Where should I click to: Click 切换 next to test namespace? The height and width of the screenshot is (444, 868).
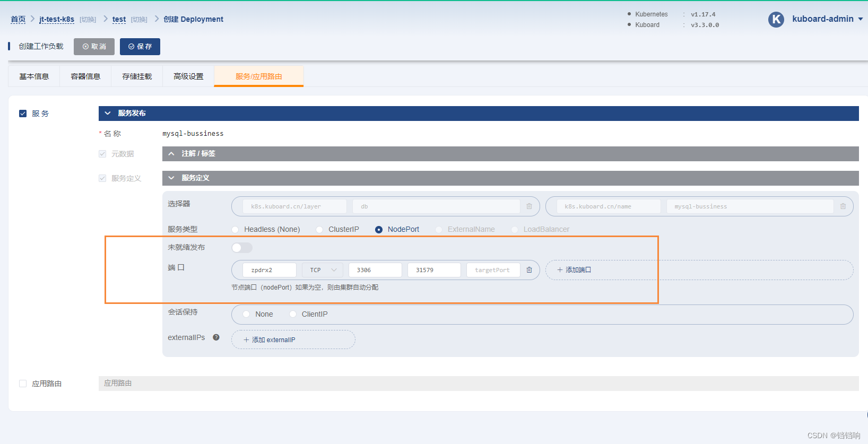click(139, 20)
